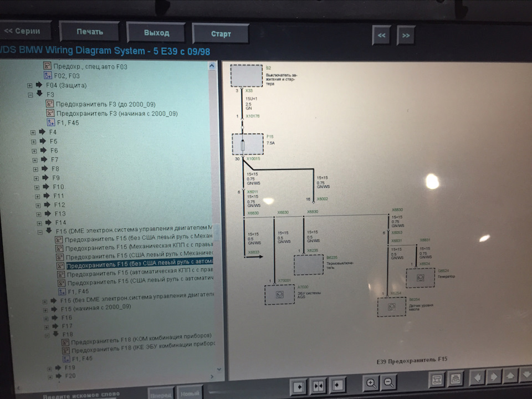Pan diagram right with arrow icon
This screenshot has width=532, height=399.
pos(494,377)
